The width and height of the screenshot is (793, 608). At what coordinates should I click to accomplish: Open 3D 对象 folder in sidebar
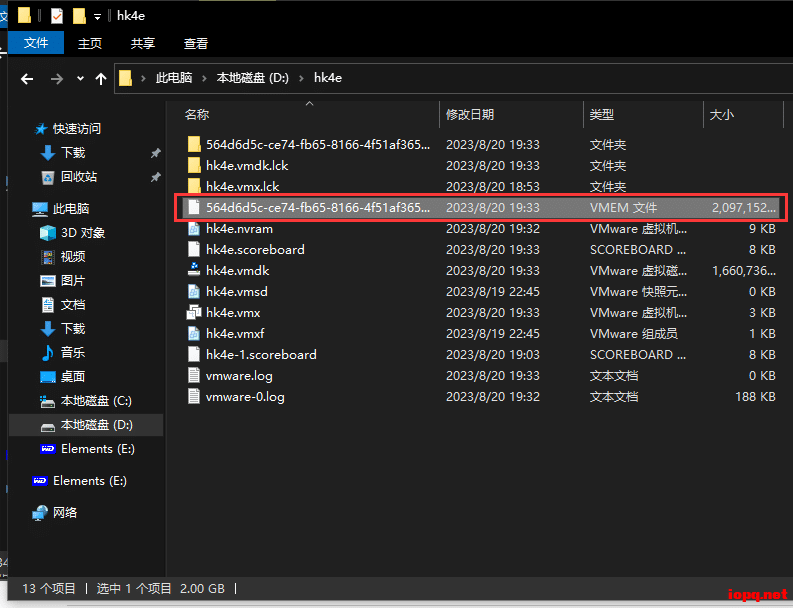click(x=83, y=233)
